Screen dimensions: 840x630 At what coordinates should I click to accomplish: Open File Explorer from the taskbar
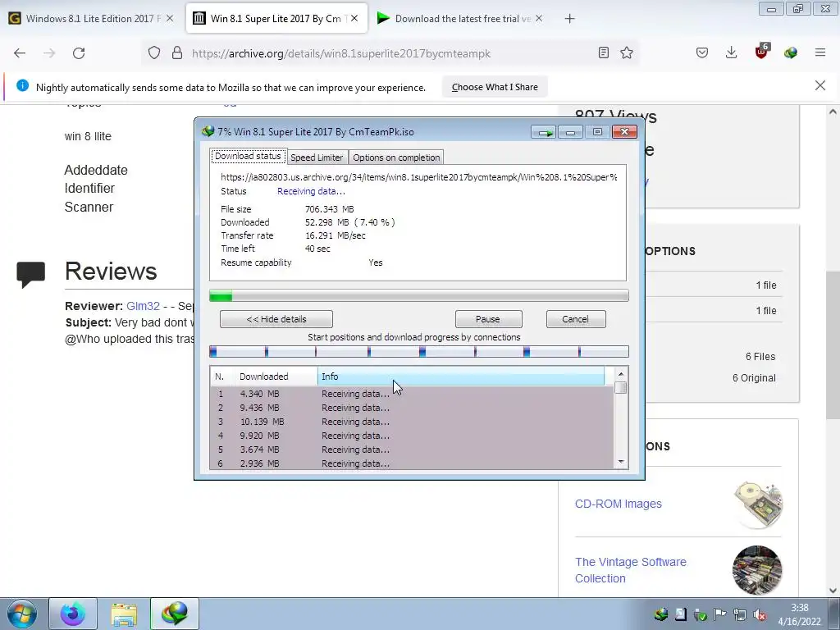coord(125,614)
